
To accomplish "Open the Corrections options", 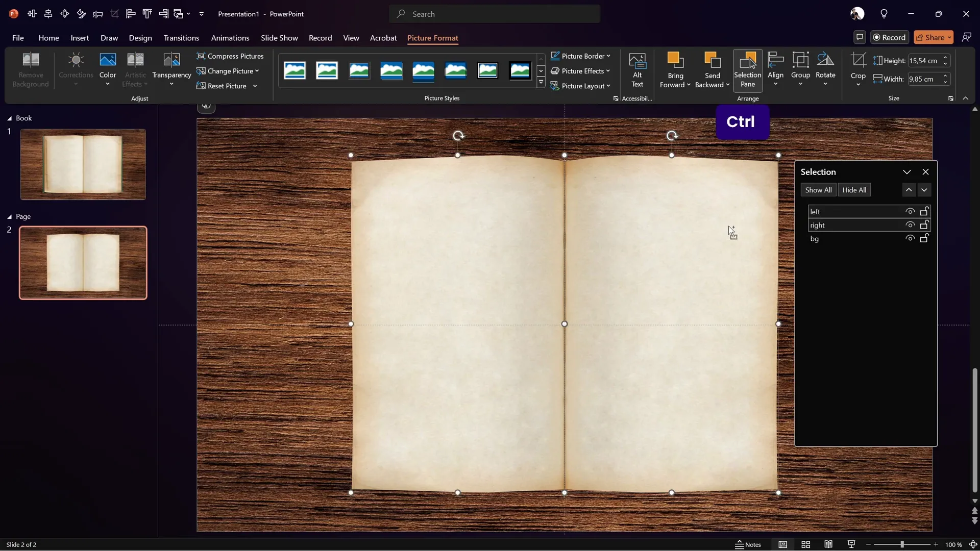I will pyautogui.click(x=76, y=70).
